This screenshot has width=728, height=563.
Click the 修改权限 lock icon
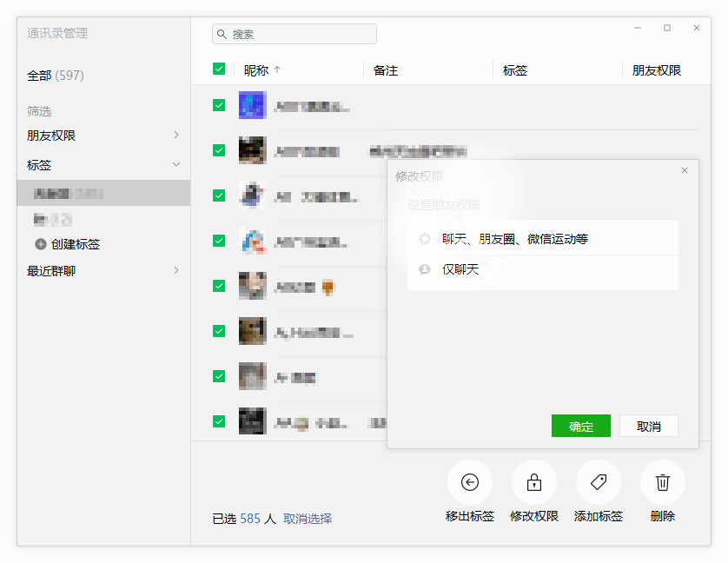point(534,482)
